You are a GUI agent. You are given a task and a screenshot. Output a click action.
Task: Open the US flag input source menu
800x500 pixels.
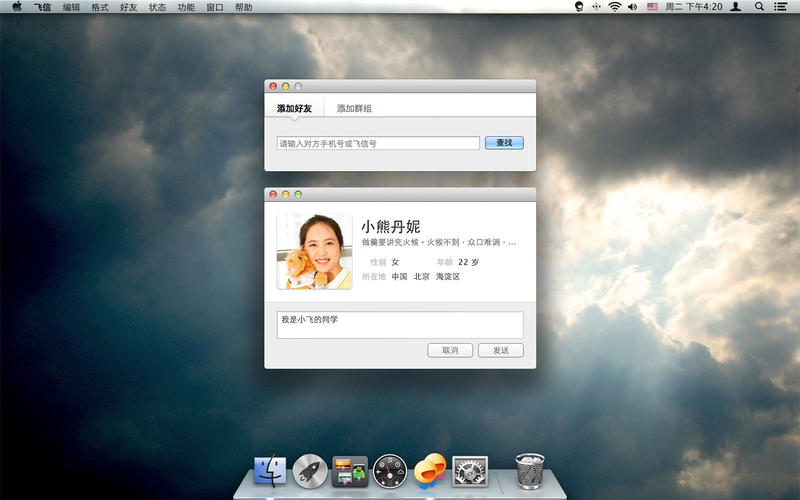tap(652, 6)
